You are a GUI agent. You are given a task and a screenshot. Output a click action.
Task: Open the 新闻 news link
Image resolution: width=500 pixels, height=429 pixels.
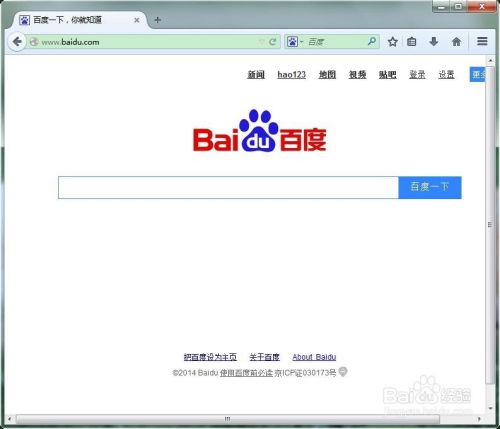point(256,75)
